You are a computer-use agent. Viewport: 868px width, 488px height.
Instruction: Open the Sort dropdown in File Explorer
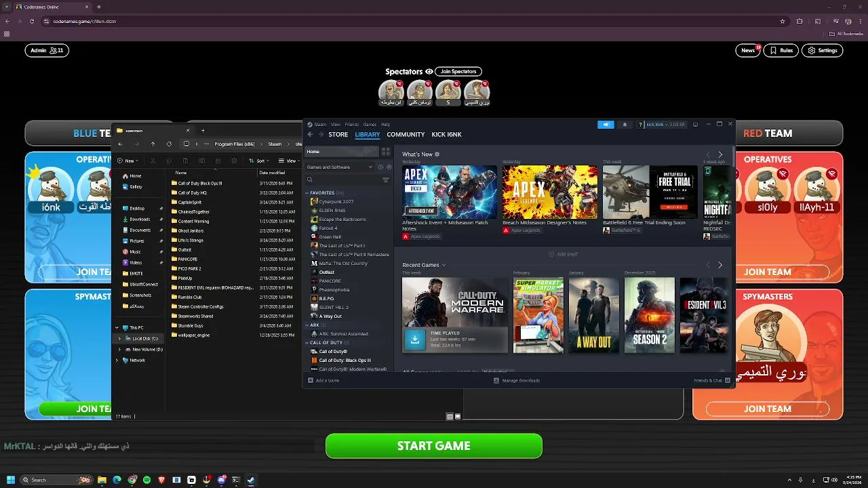pyautogui.click(x=258, y=161)
